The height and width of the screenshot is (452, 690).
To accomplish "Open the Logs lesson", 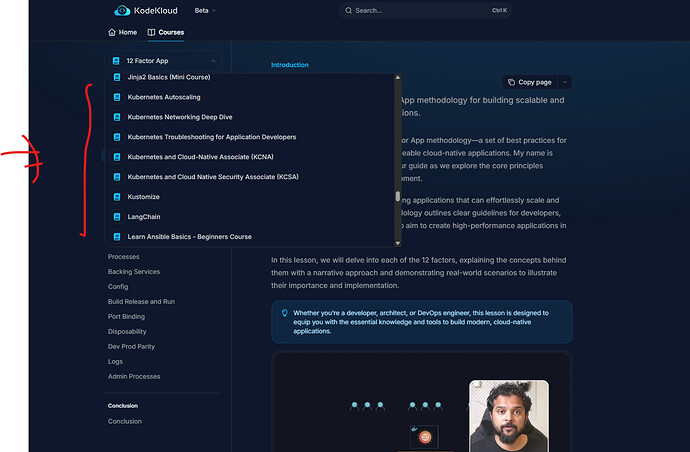I will point(115,361).
